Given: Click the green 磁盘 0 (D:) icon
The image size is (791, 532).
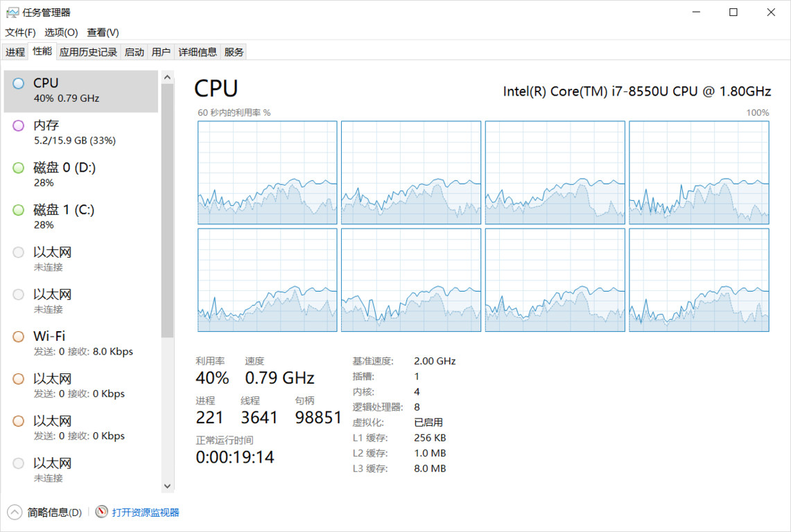Looking at the screenshot, I should pyautogui.click(x=19, y=168).
